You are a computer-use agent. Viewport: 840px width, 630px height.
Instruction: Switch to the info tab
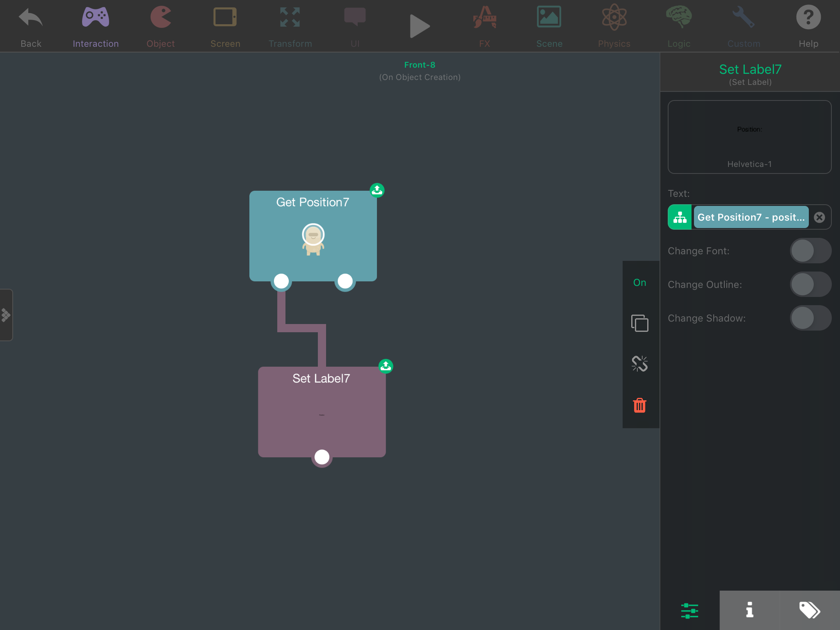pyautogui.click(x=749, y=610)
